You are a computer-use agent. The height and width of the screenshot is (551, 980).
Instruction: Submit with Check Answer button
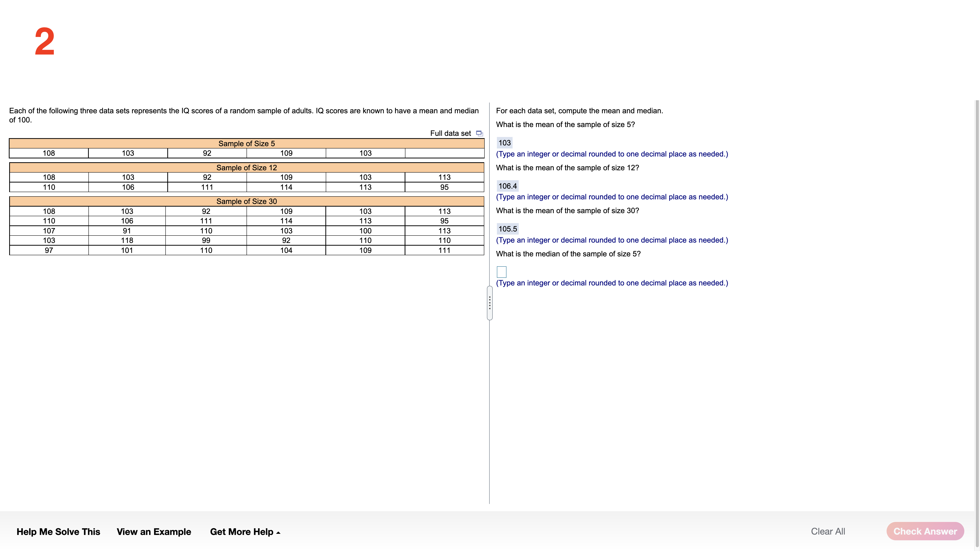click(925, 531)
